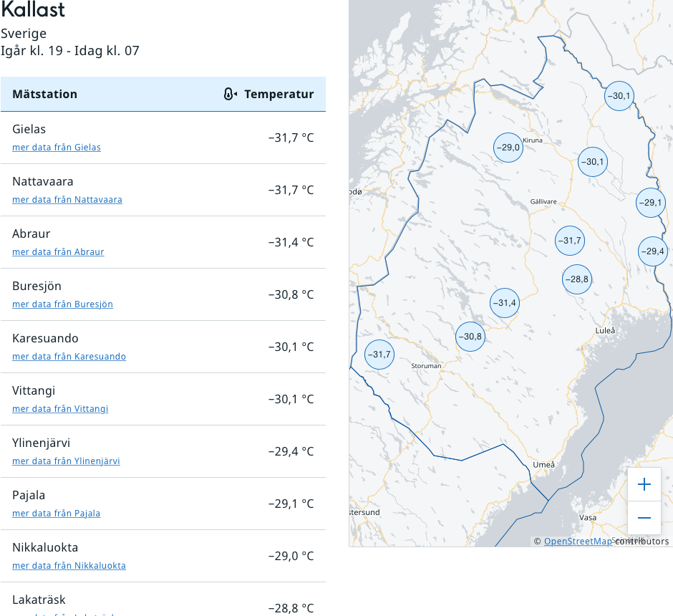673x616 pixels.
Task: Open link mer data från Nattavaara
Action: (67, 200)
